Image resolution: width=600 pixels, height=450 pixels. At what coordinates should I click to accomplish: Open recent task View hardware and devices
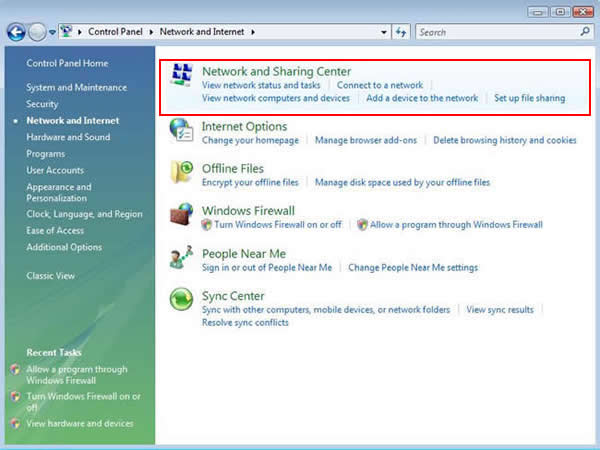click(80, 424)
